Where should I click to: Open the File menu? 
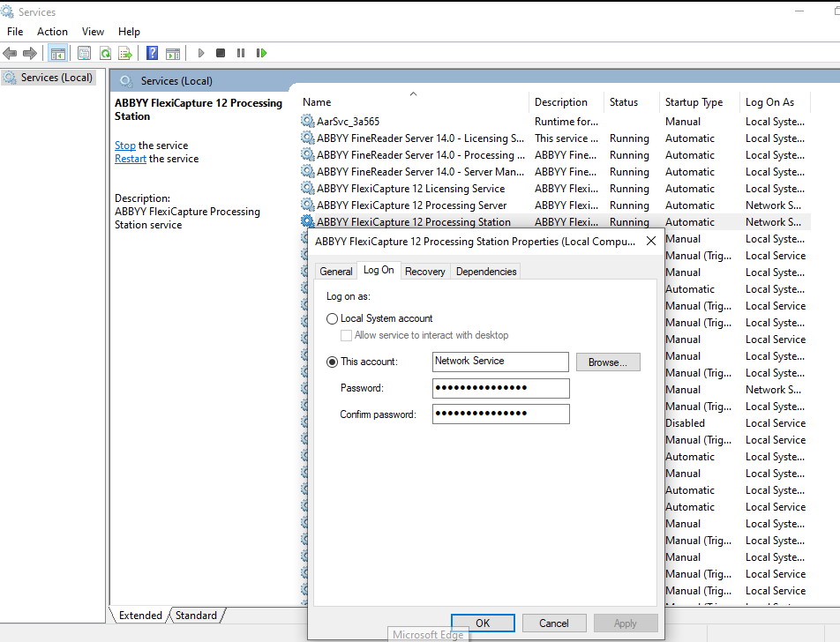15,32
